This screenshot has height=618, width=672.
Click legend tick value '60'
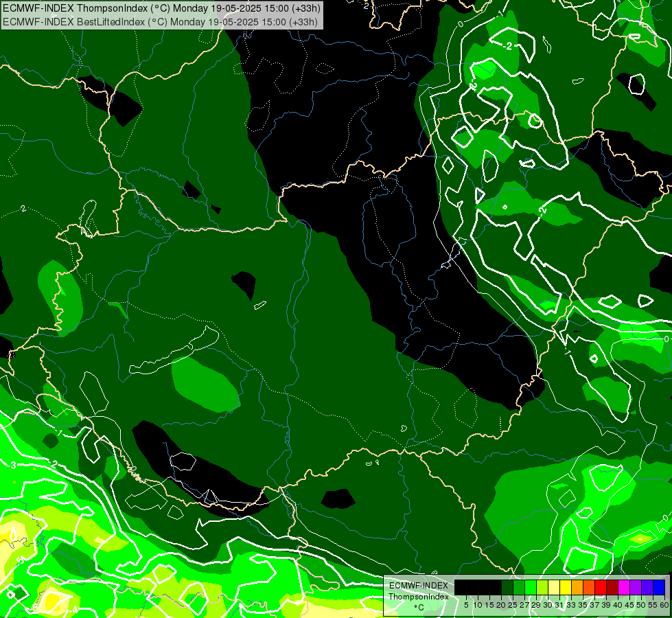(x=664, y=605)
